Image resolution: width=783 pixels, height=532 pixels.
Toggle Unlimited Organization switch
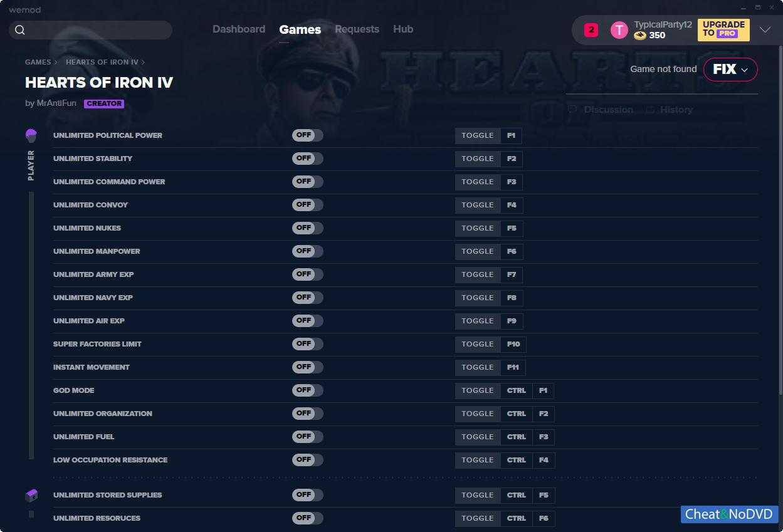coord(307,414)
